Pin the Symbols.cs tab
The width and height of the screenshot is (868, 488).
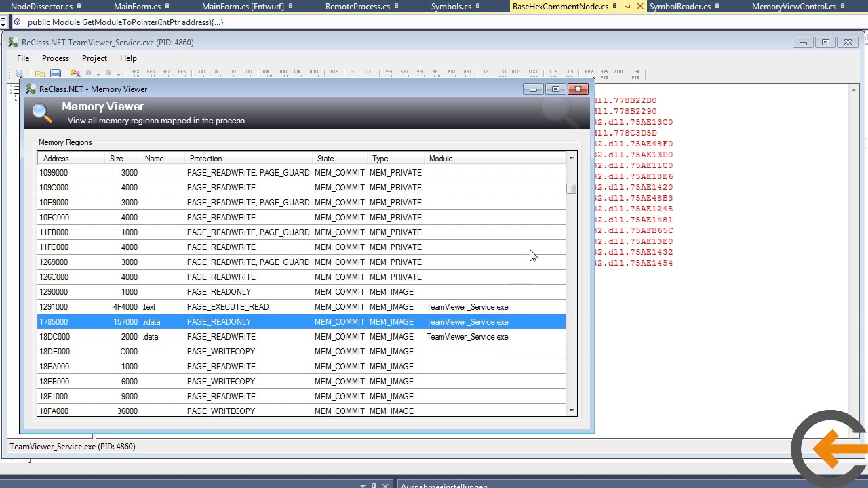click(478, 7)
